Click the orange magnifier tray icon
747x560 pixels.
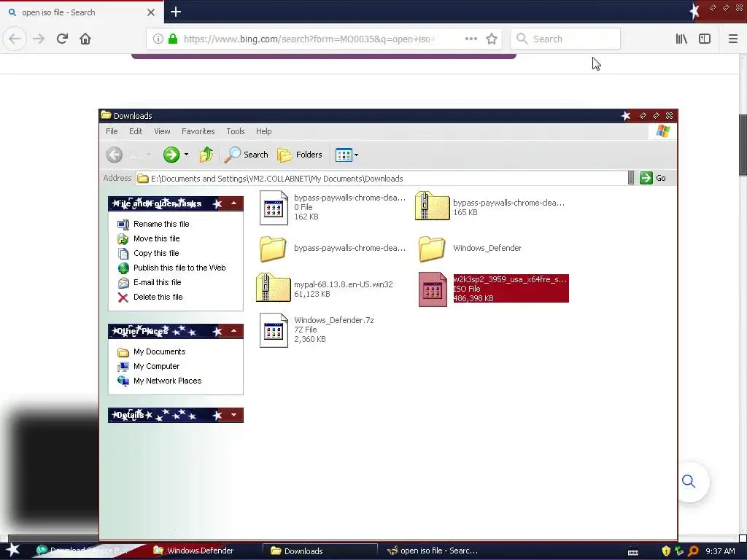(693, 551)
